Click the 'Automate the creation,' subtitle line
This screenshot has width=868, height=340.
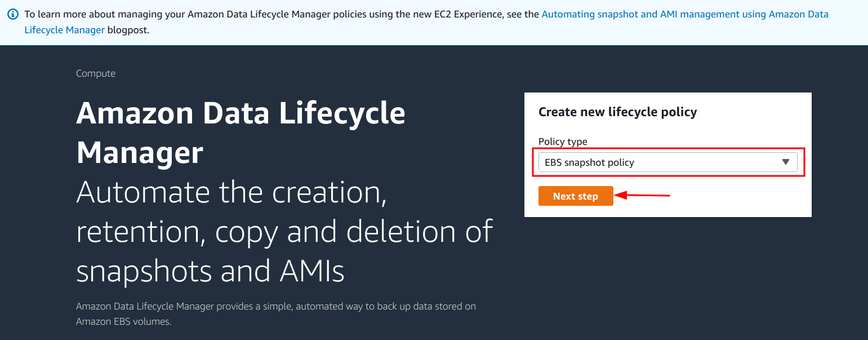(231, 192)
